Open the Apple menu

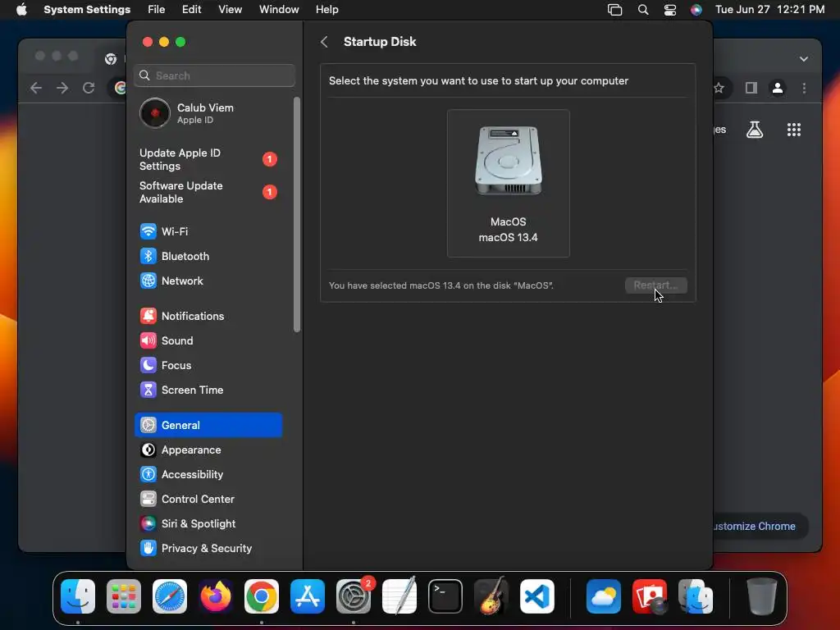21,10
